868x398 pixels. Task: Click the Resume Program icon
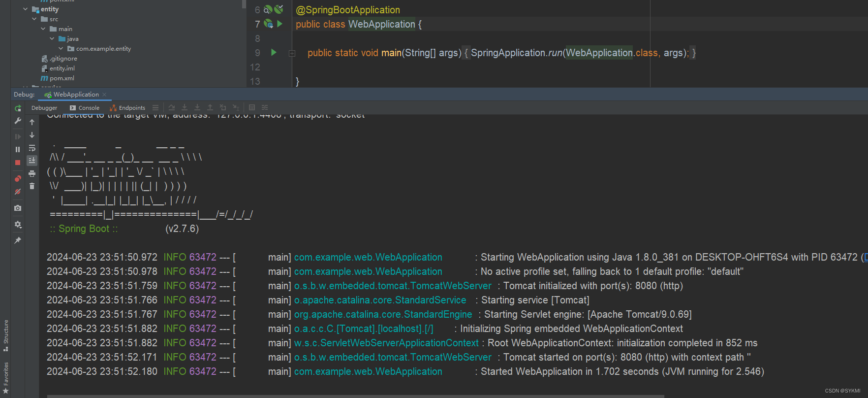point(18,136)
